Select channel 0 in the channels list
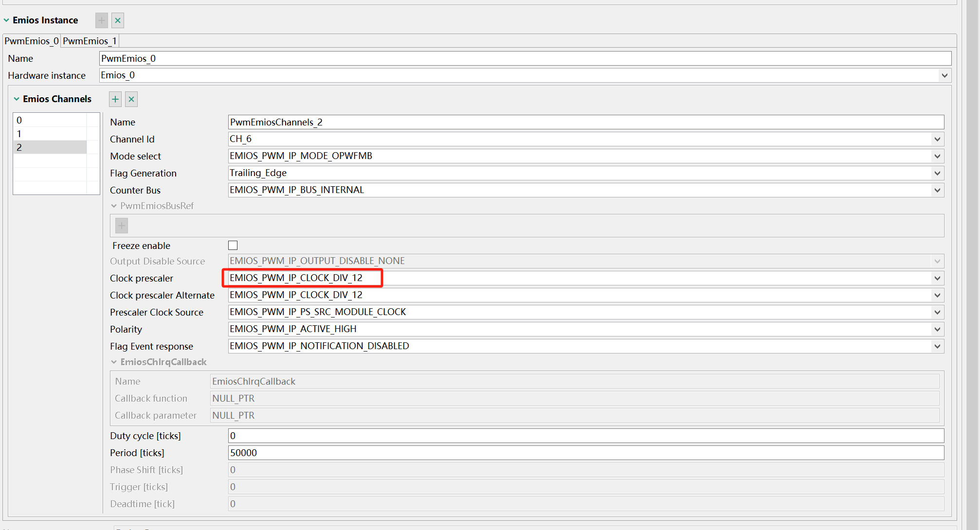980x530 pixels. pos(50,120)
